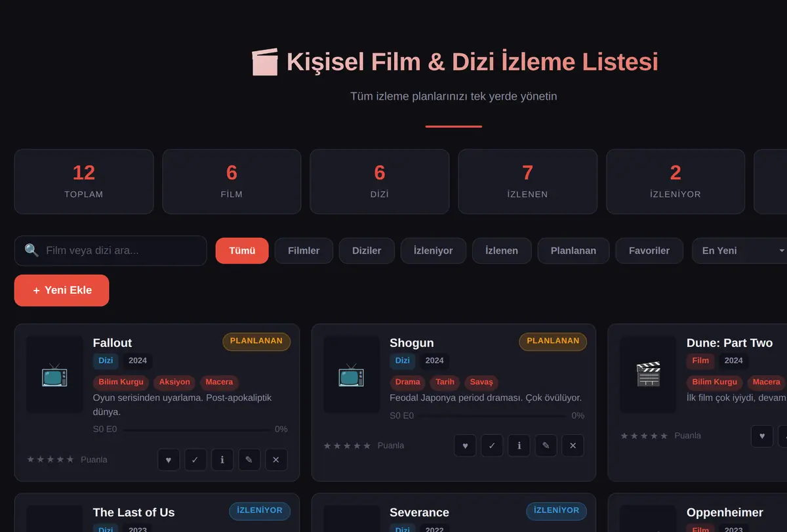Rate Shogun using the star rating
Viewport: 787px width, 532px height.
347,445
